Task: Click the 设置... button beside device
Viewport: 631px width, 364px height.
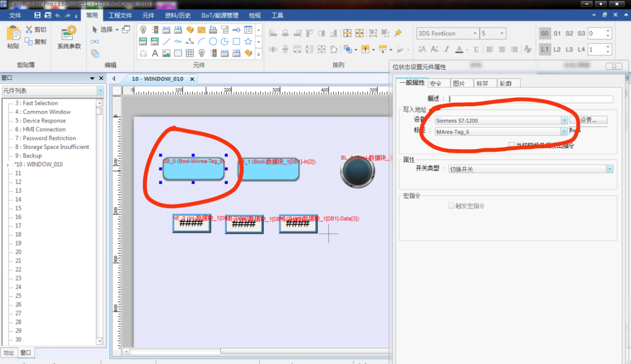Action: tap(589, 120)
